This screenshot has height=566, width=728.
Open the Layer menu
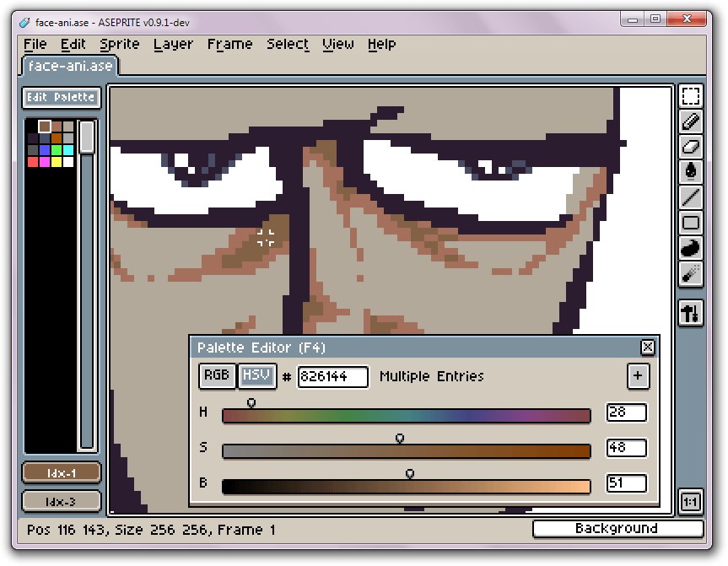(x=173, y=45)
